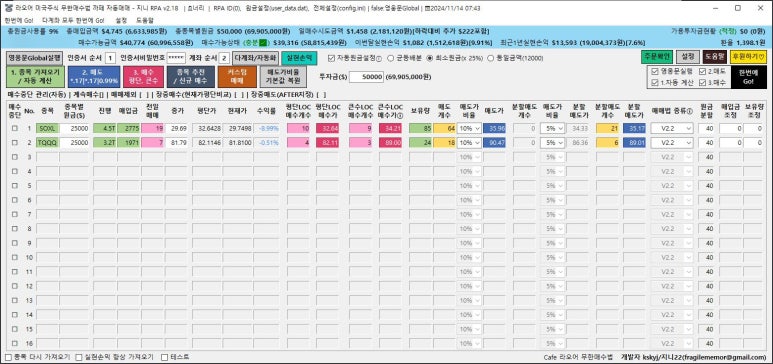Click the TQQQ ticker cell

(47, 143)
